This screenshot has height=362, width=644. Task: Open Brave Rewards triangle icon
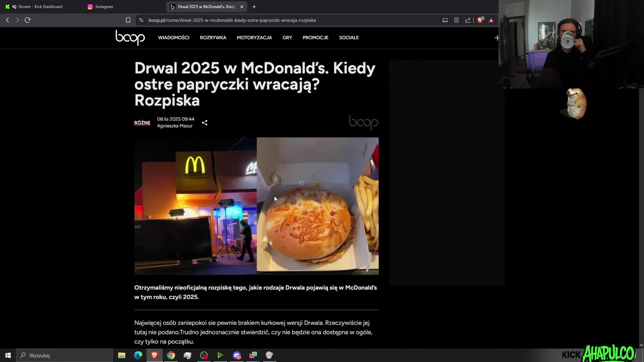491,20
